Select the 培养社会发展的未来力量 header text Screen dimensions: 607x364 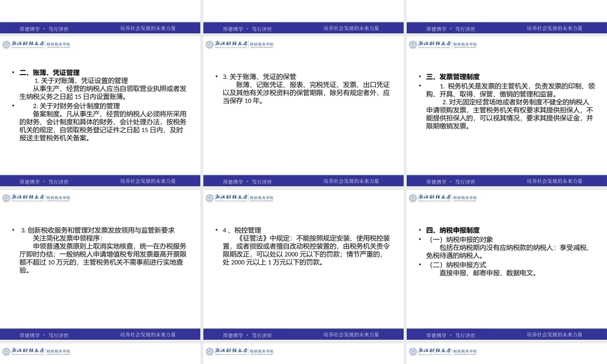[149, 27]
